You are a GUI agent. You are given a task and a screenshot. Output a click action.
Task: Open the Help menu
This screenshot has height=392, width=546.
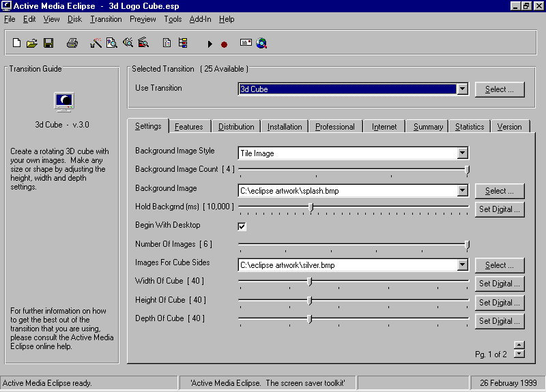click(x=227, y=19)
